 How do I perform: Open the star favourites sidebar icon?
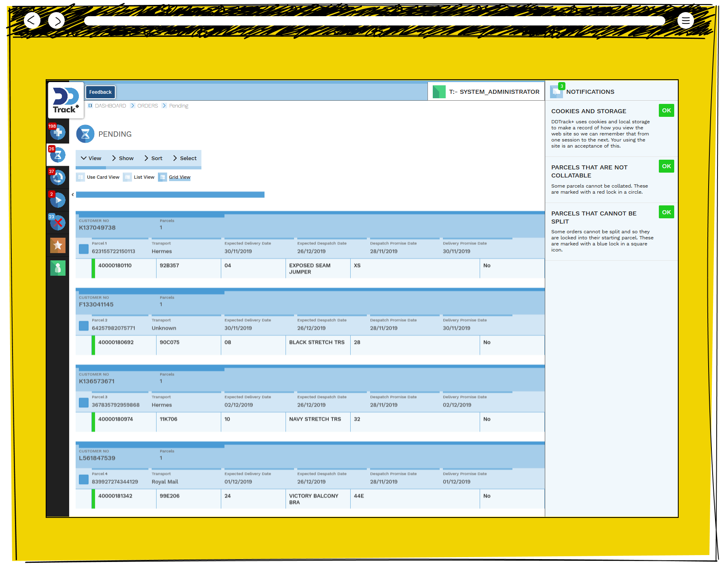coord(58,245)
